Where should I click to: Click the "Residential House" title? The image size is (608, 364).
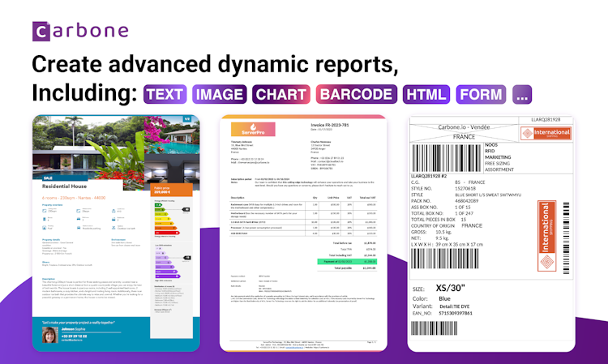(x=64, y=186)
